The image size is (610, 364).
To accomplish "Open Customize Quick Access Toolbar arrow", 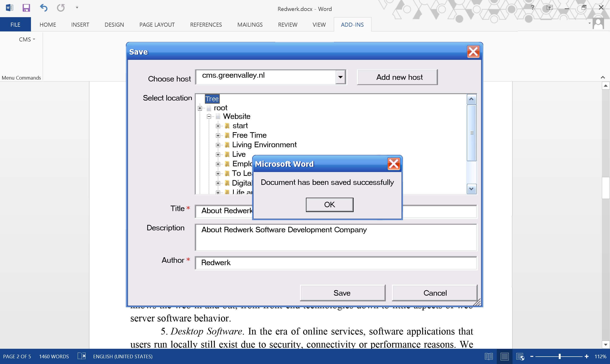I will [x=77, y=8].
